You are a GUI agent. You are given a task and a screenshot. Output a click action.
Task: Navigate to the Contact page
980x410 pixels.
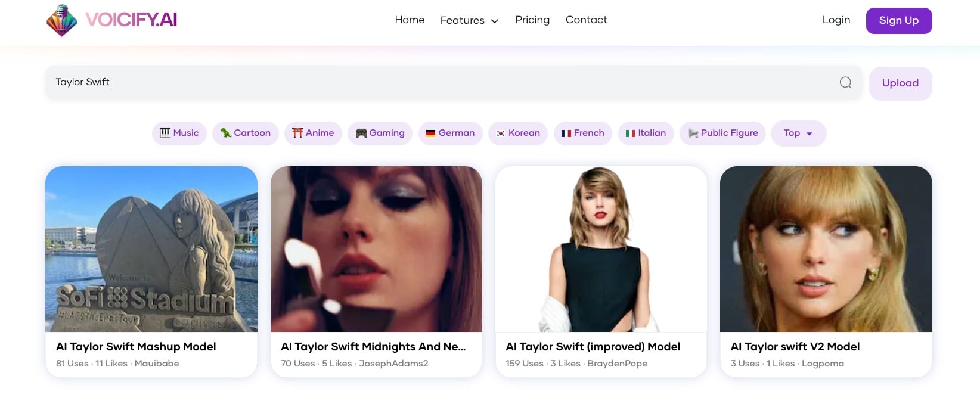[x=586, y=20]
